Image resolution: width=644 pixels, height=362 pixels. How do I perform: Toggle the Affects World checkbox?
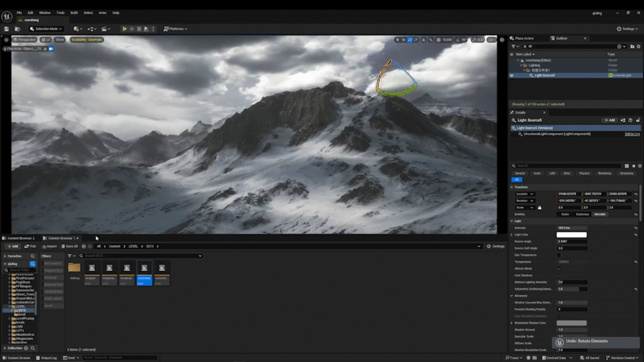(558, 268)
